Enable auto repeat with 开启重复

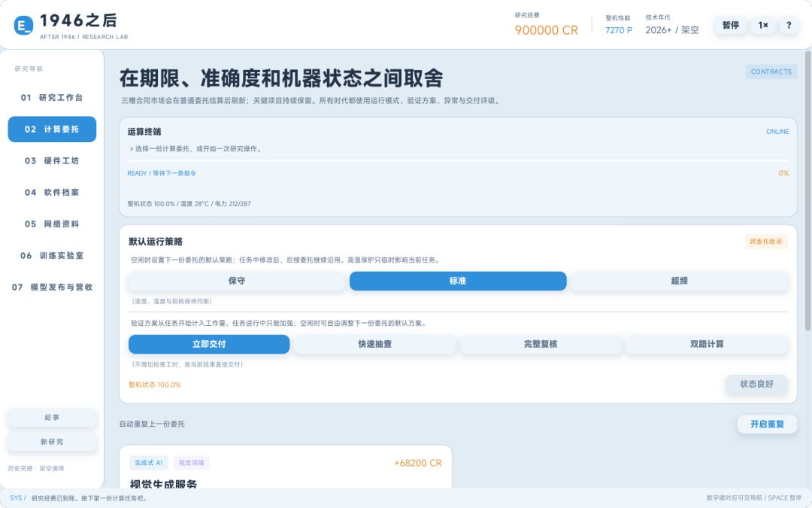pos(767,424)
